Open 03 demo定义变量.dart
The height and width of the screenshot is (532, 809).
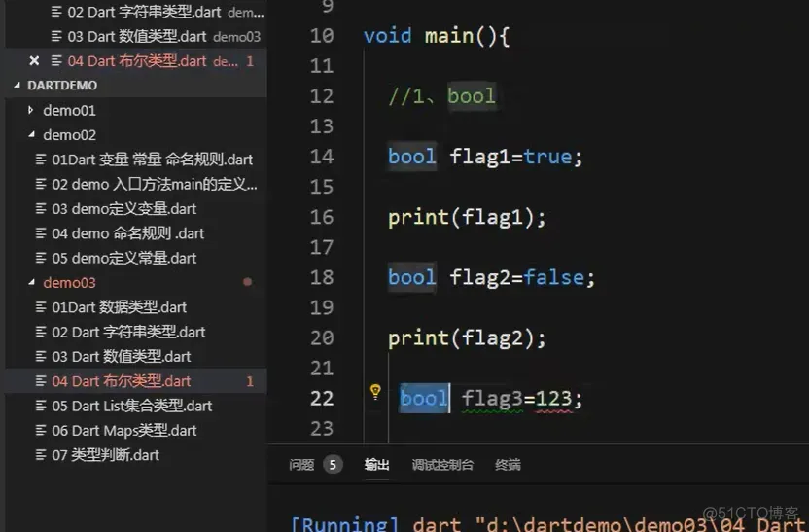[x=136, y=209]
